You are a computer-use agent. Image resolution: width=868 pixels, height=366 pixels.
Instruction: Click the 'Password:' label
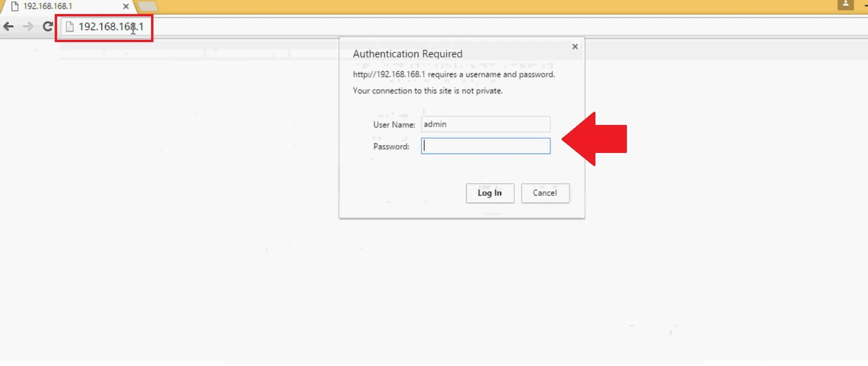[391, 147]
